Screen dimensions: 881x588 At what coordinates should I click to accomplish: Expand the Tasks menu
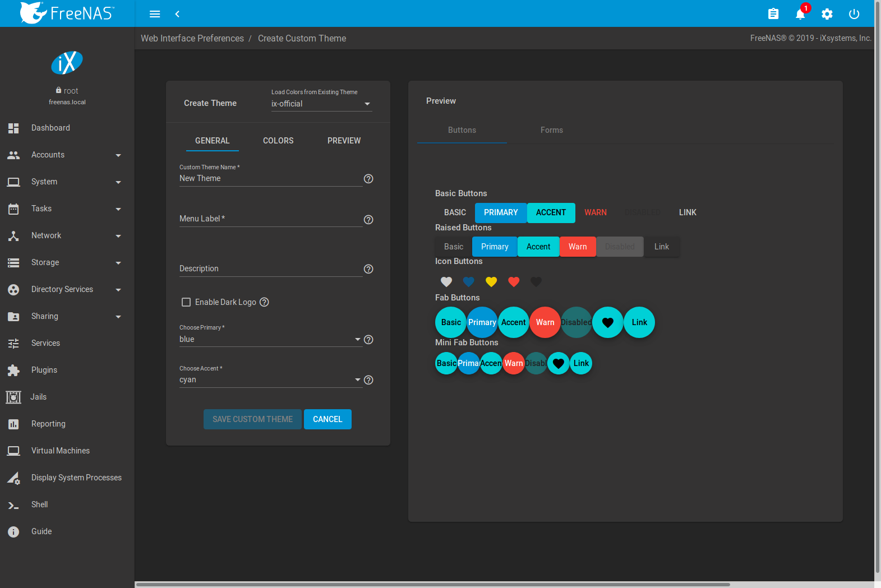67,209
